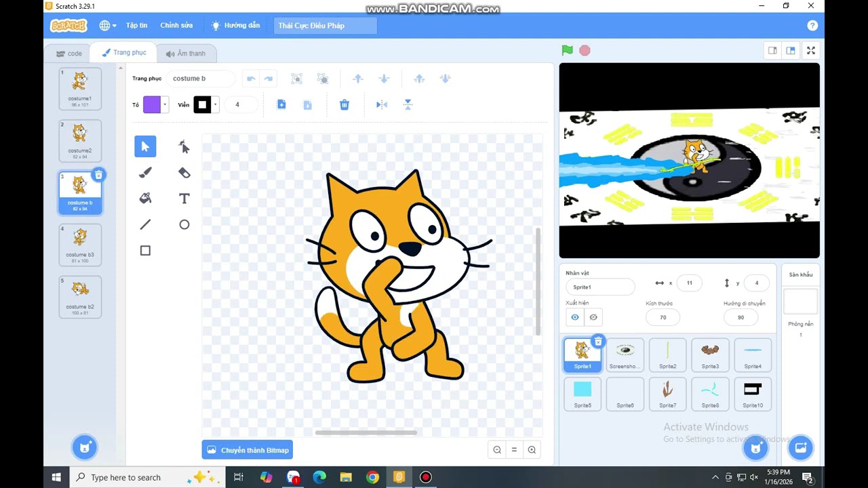Click the canvas vertical scrollbar

coord(538,281)
